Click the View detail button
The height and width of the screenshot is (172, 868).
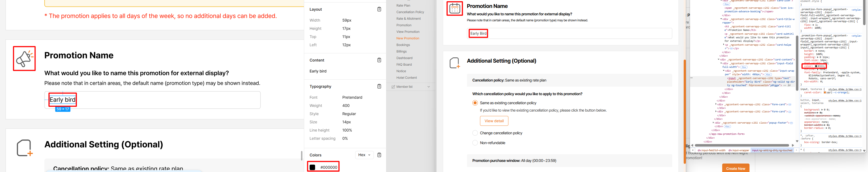point(494,121)
